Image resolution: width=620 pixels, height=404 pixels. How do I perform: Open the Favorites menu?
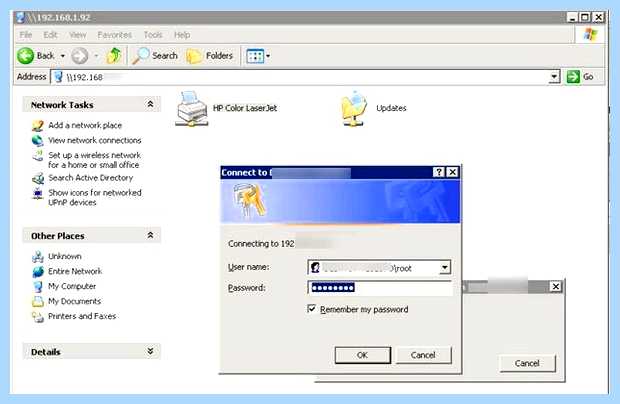click(x=115, y=35)
